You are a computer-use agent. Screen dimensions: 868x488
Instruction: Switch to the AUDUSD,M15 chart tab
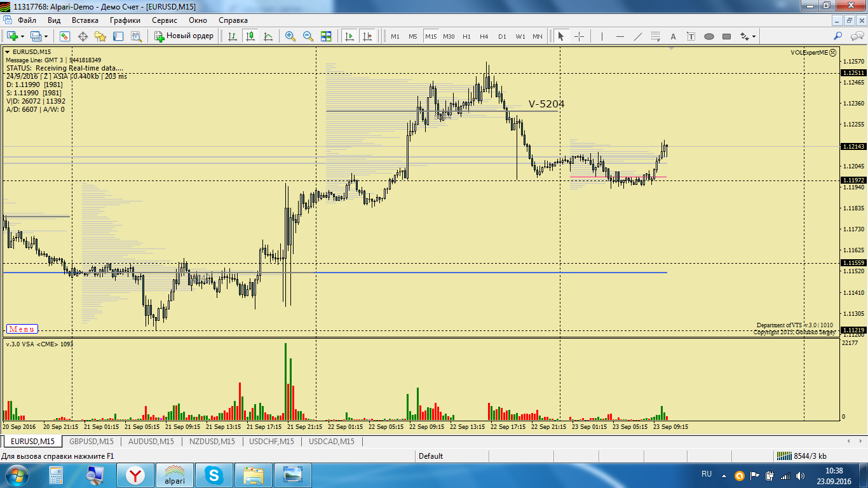pyautogui.click(x=151, y=441)
